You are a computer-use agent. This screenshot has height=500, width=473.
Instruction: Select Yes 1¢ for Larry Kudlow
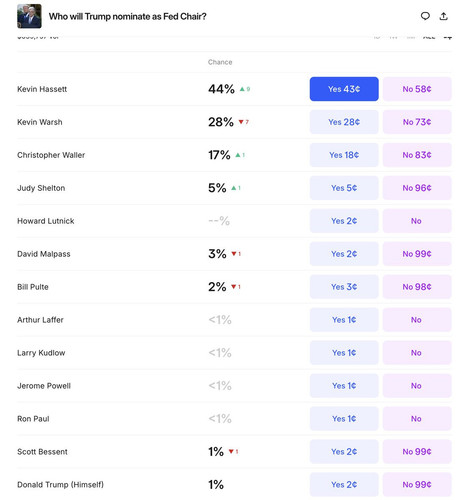pyautogui.click(x=344, y=353)
